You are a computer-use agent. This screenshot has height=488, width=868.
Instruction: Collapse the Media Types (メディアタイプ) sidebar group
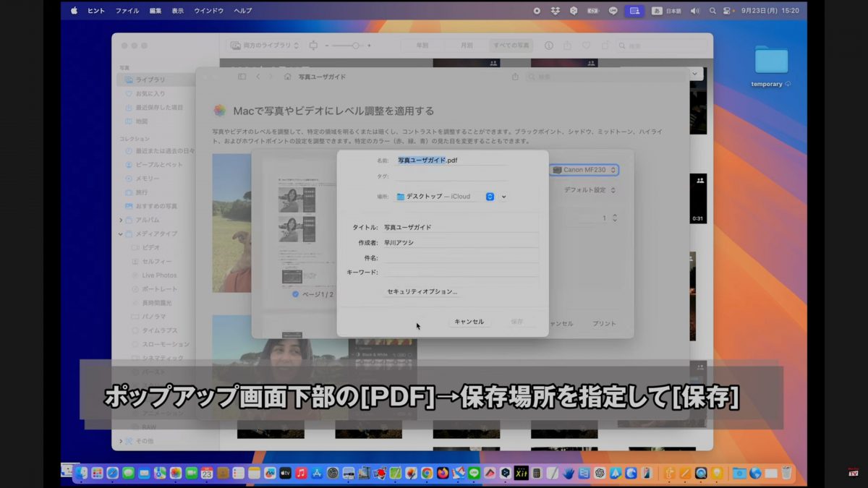pyautogui.click(x=121, y=234)
